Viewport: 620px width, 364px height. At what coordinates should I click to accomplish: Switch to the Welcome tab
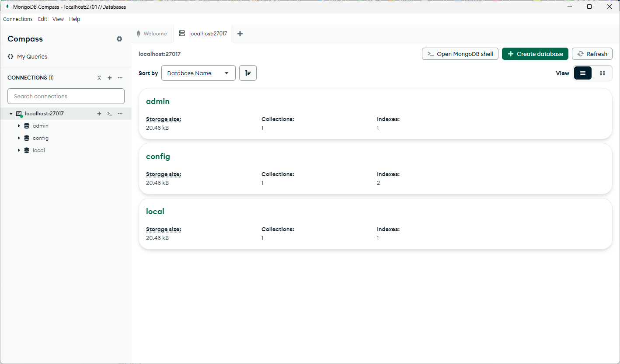(x=152, y=34)
